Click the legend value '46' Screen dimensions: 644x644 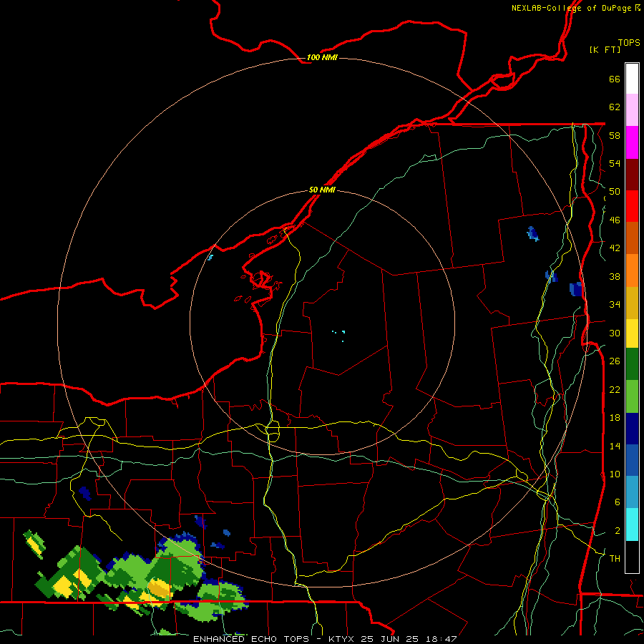click(x=615, y=220)
